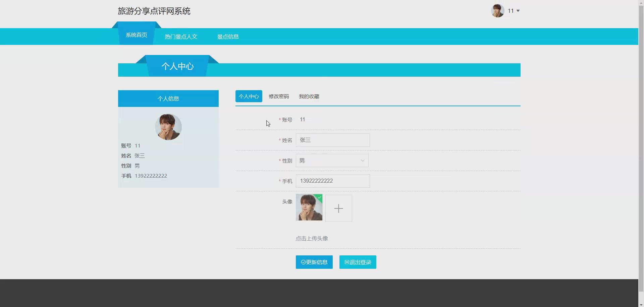
Task: Click the sidebar phone number 13922222222
Action: (151, 176)
